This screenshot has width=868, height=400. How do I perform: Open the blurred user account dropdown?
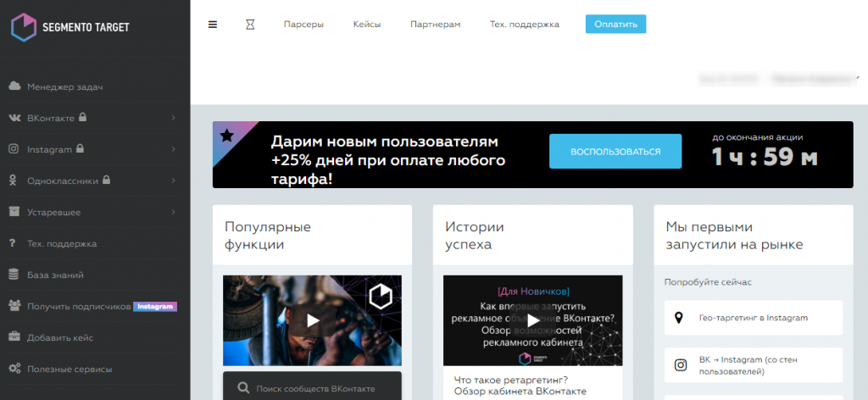(816, 79)
